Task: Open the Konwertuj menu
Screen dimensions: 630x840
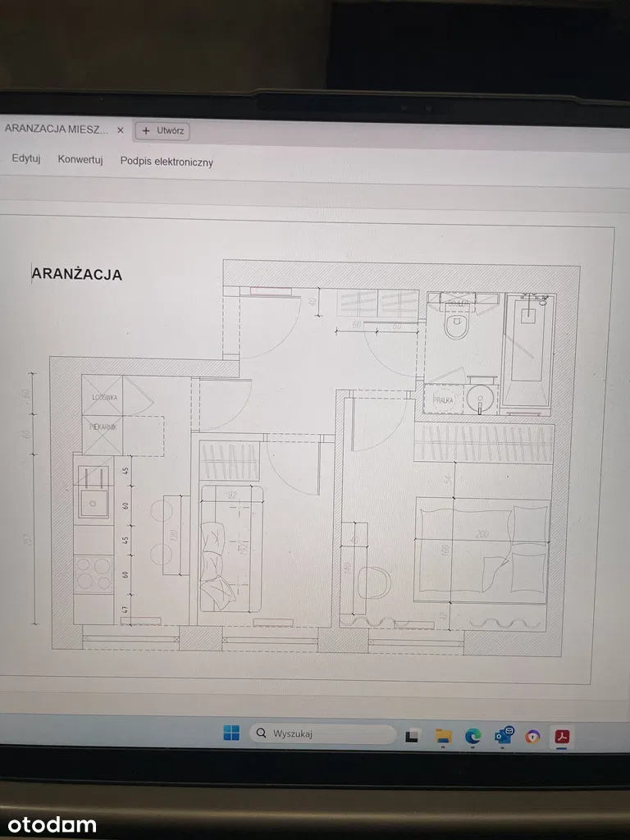Action: pyautogui.click(x=80, y=160)
